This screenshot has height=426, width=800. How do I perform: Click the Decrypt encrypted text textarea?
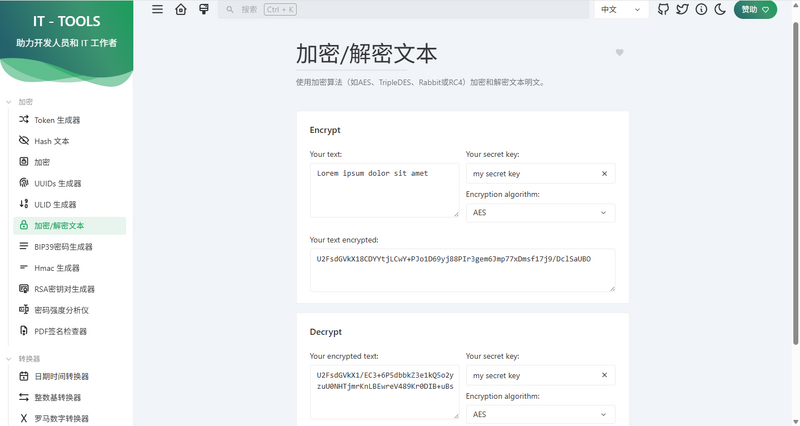tap(384, 392)
